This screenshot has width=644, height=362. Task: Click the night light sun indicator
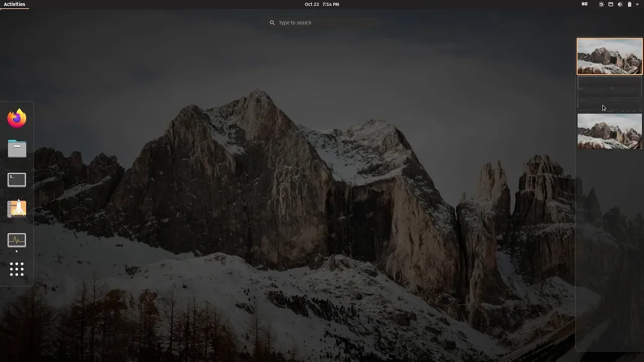click(601, 4)
